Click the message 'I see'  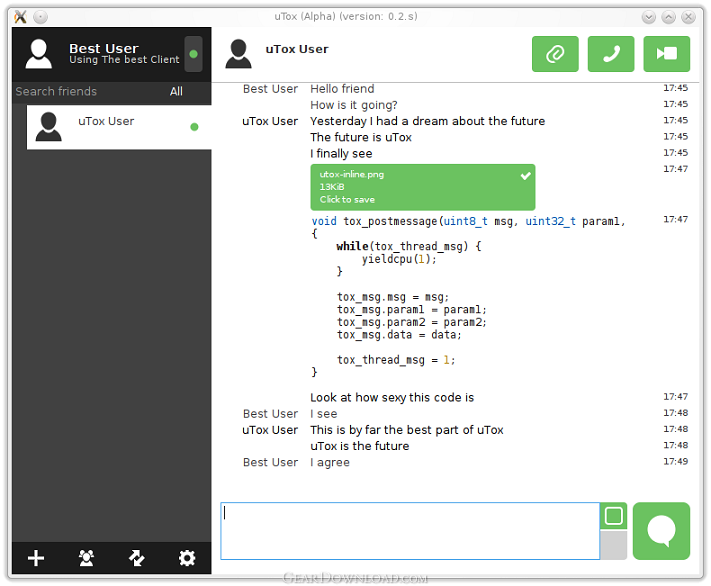click(324, 414)
